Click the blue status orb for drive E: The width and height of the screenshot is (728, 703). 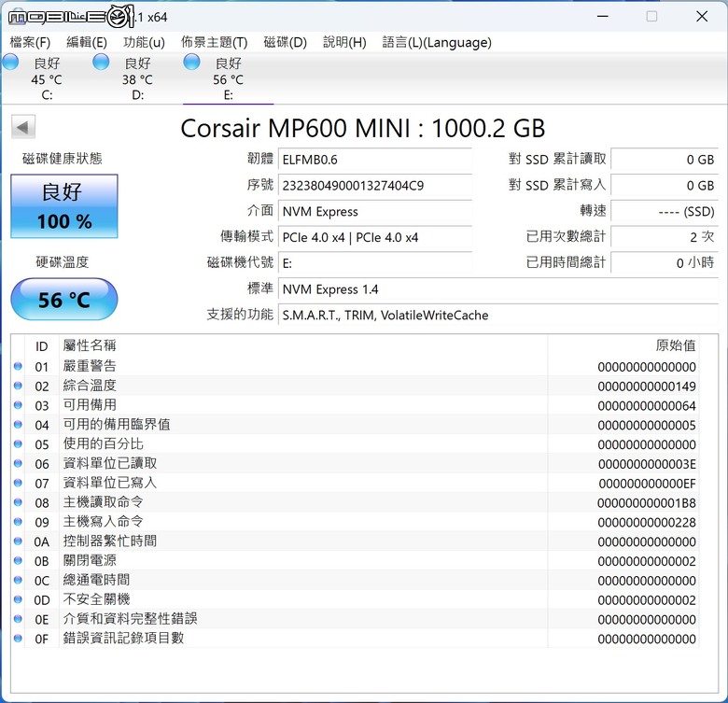pyautogui.click(x=191, y=62)
